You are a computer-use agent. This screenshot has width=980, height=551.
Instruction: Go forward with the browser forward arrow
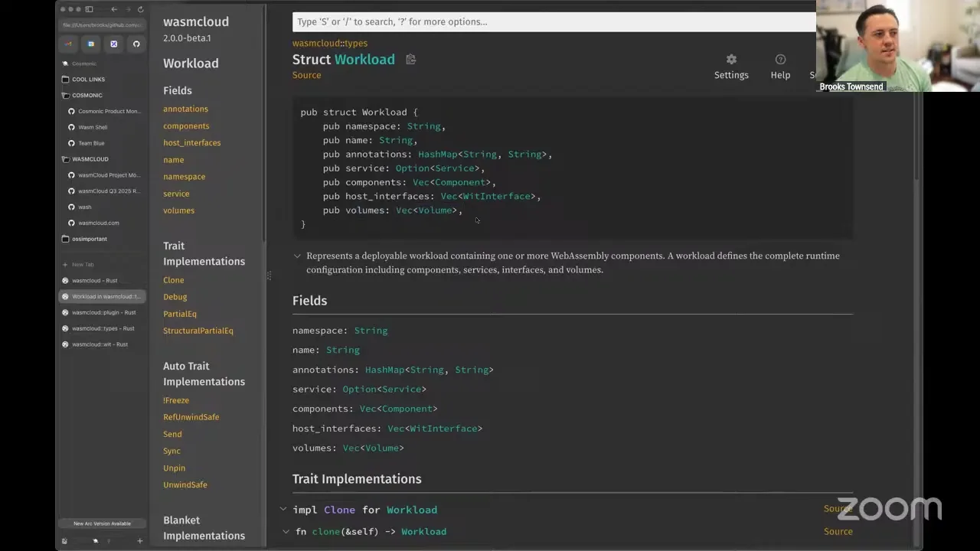coord(127,9)
